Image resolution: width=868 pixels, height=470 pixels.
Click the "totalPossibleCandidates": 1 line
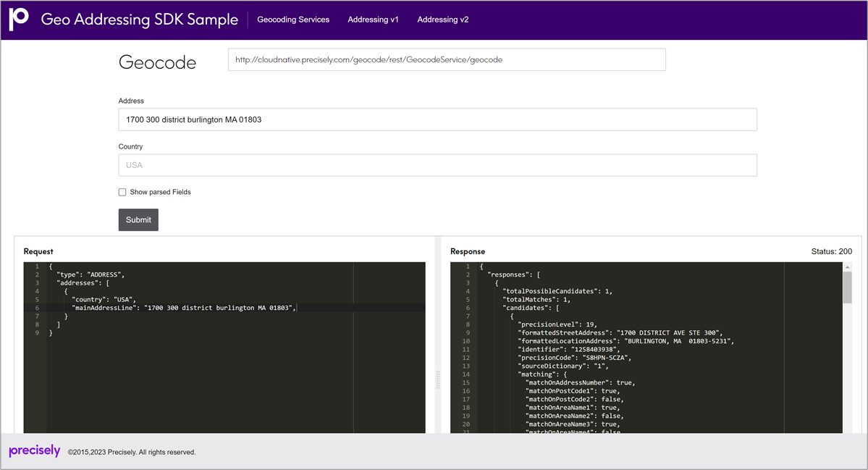tap(557, 291)
